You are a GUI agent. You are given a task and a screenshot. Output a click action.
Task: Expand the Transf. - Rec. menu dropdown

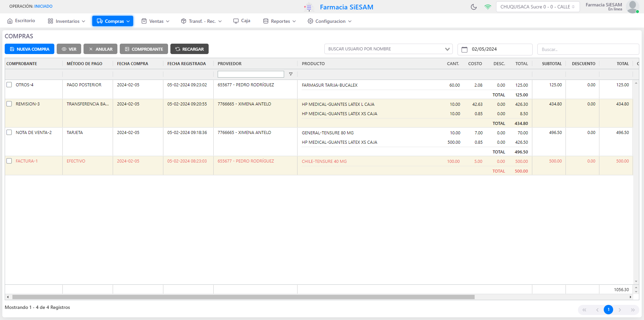click(201, 21)
